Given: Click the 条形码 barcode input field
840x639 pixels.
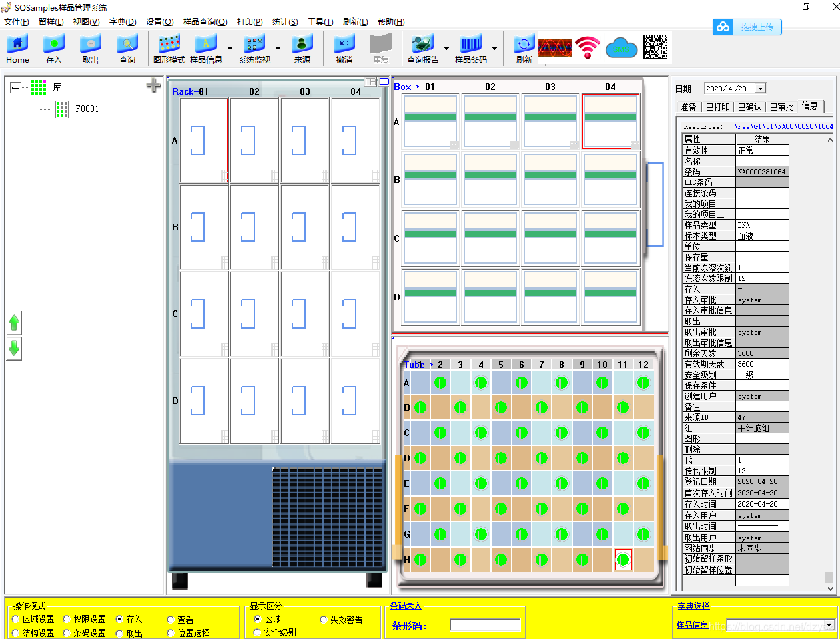Looking at the screenshot, I should click(x=485, y=625).
